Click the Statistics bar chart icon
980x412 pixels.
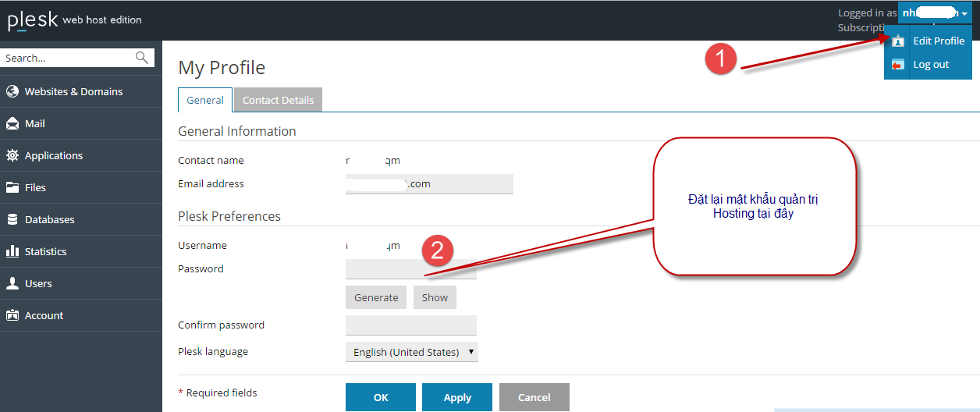click(12, 251)
